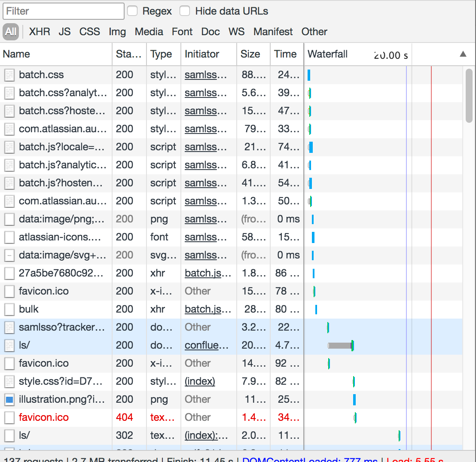Click the data:image/svg+xml file icon
This screenshot has height=462, width=476.
9,255
